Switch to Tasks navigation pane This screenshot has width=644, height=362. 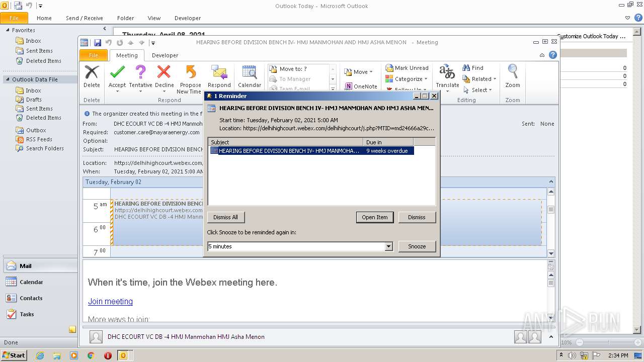40,314
